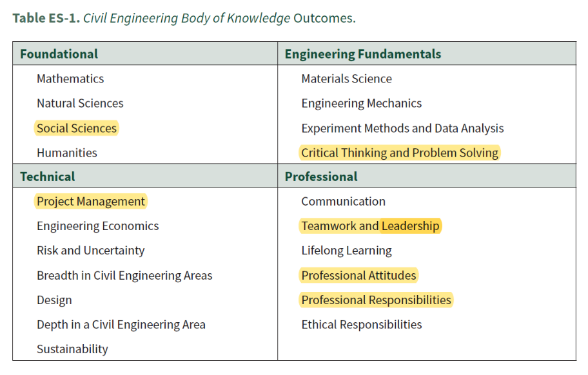Image resolution: width=588 pixels, height=375 pixels.
Task: Click Materials Science in the table
Action: click(347, 79)
